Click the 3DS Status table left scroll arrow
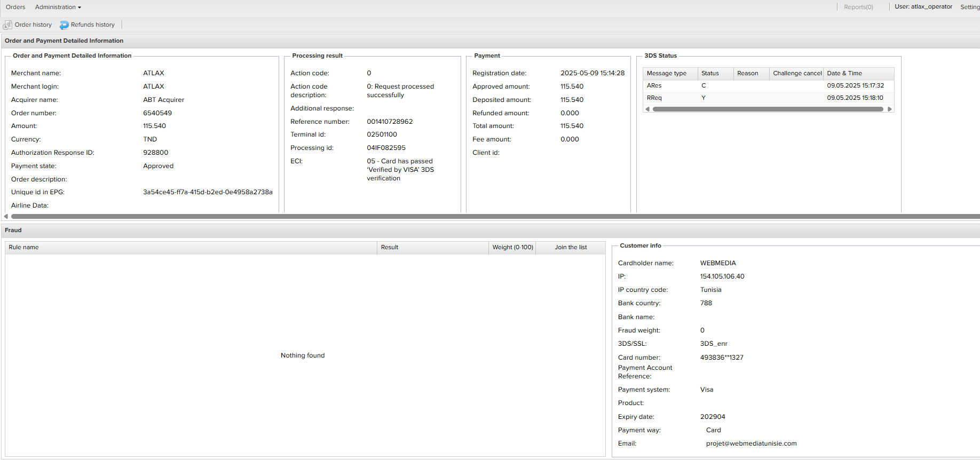Viewport: 980px width, 460px height. (x=647, y=109)
